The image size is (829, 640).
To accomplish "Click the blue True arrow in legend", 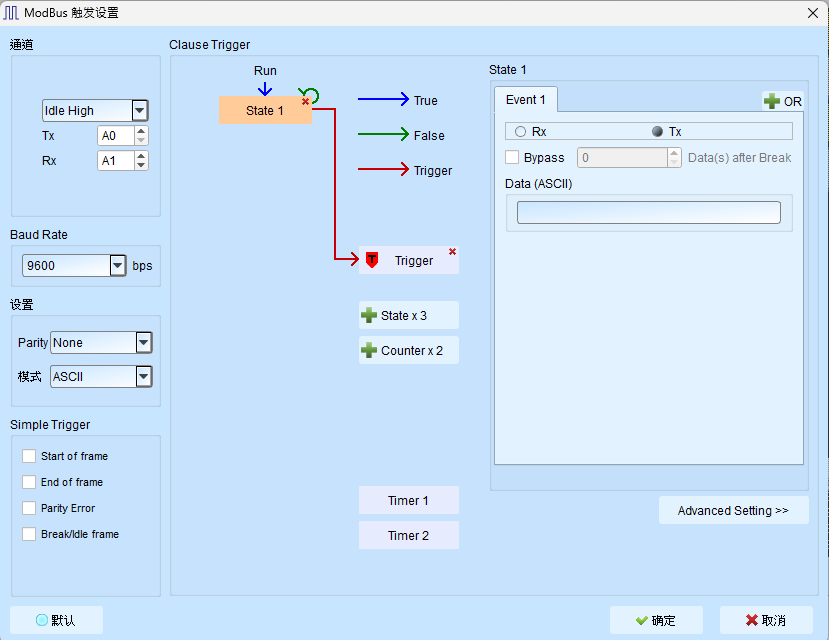I will point(383,99).
